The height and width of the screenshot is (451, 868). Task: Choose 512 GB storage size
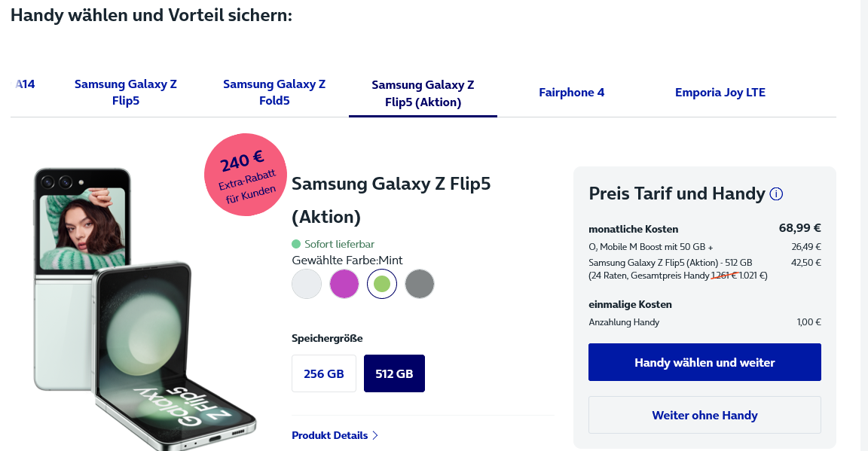tap(394, 373)
